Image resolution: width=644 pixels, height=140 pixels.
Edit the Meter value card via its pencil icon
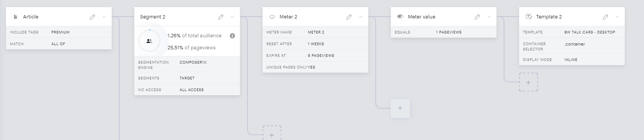pyautogui.click(x=477, y=17)
